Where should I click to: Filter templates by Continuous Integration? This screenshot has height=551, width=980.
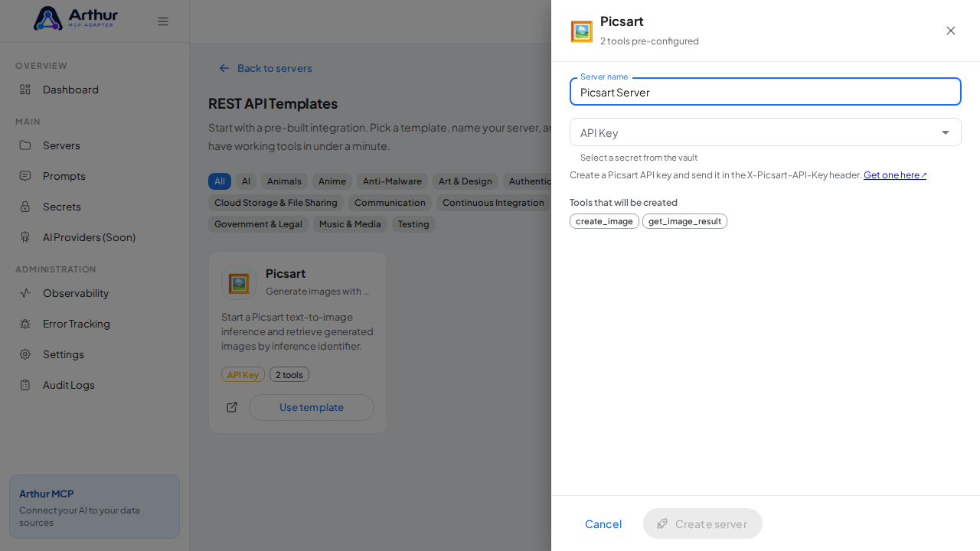pos(493,203)
